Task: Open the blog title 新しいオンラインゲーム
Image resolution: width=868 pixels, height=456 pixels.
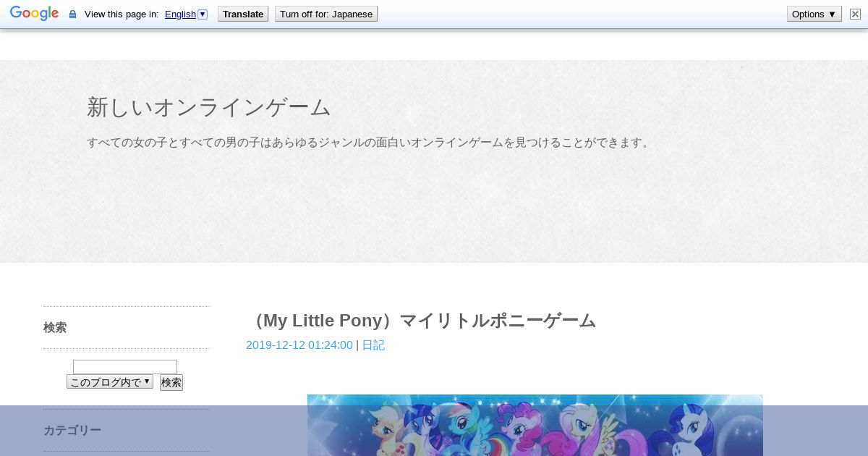Action: (x=209, y=107)
